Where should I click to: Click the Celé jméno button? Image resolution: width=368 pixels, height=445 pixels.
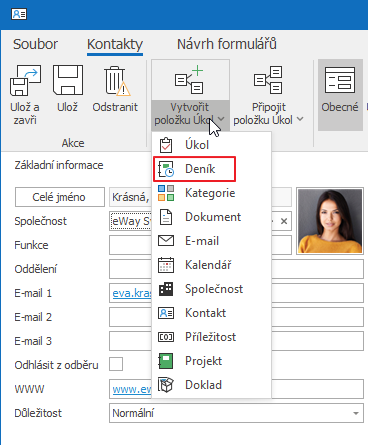coord(60,197)
